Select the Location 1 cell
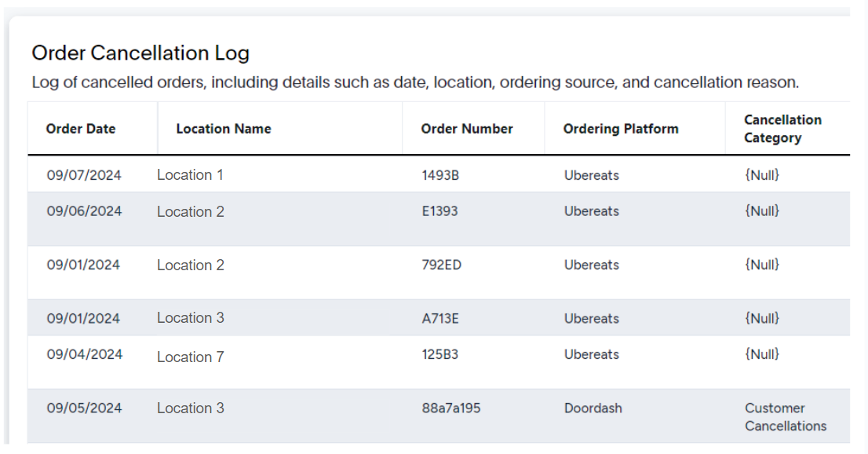 (x=190, y=175)
